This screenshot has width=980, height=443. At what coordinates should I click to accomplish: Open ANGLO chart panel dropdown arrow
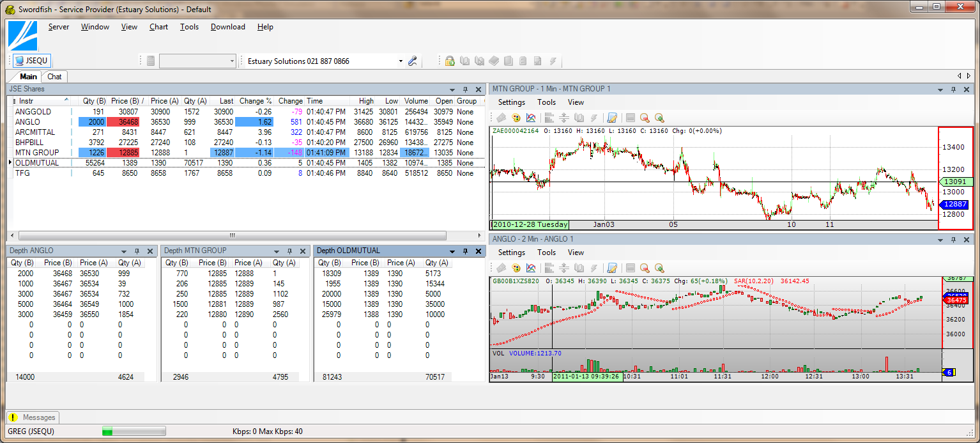pos(940,240)
